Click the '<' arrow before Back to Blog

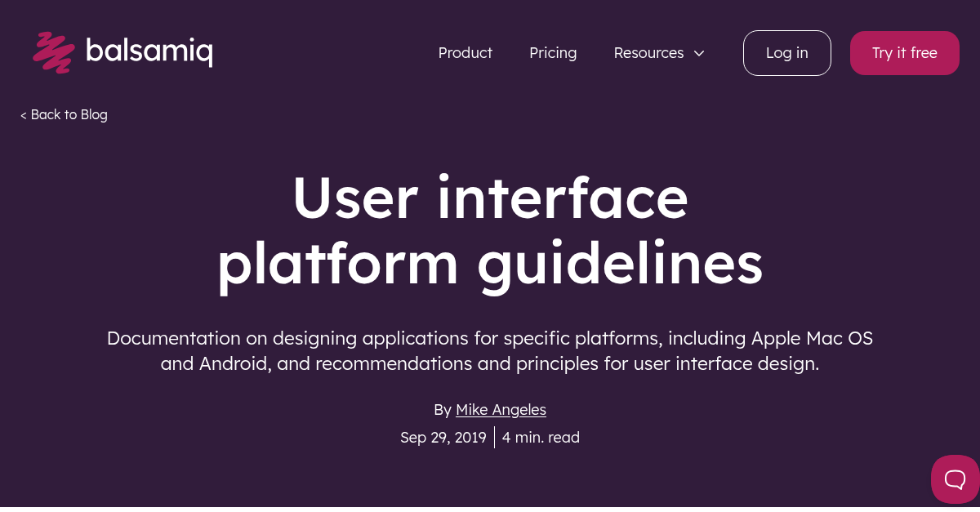[24, 114]
